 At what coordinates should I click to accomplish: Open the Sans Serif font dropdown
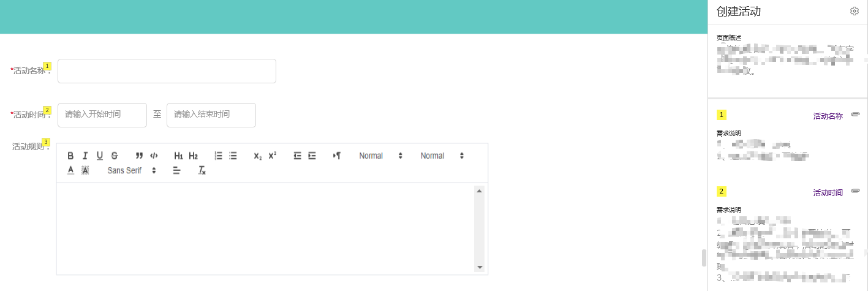132,170
